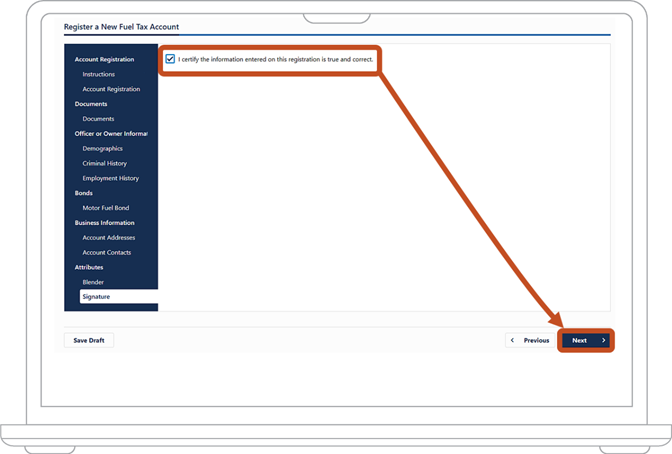Image resolution: width=672 pixels, height=454 pixels.
Task: Click the left chevron on Previous
Action: [x=512, y=340]
